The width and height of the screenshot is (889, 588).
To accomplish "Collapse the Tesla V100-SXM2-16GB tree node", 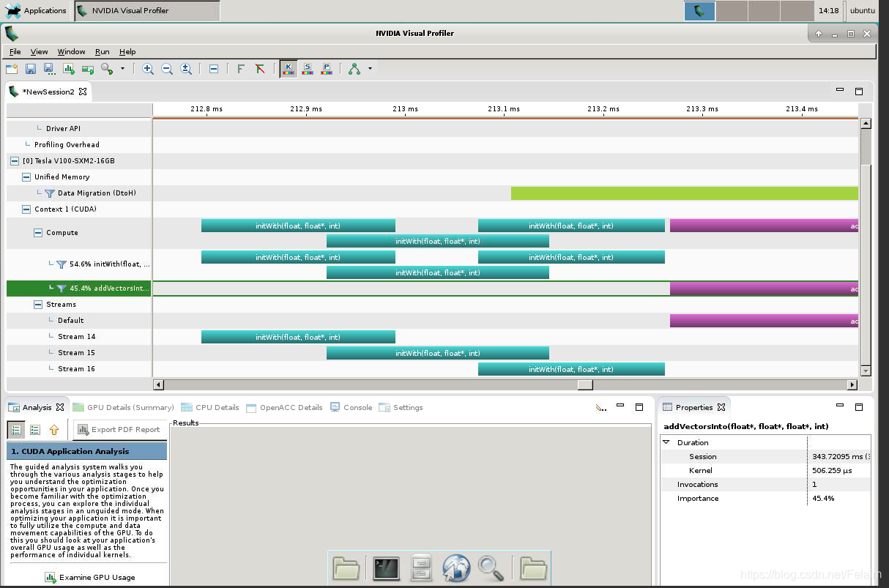I will (15, 161).
